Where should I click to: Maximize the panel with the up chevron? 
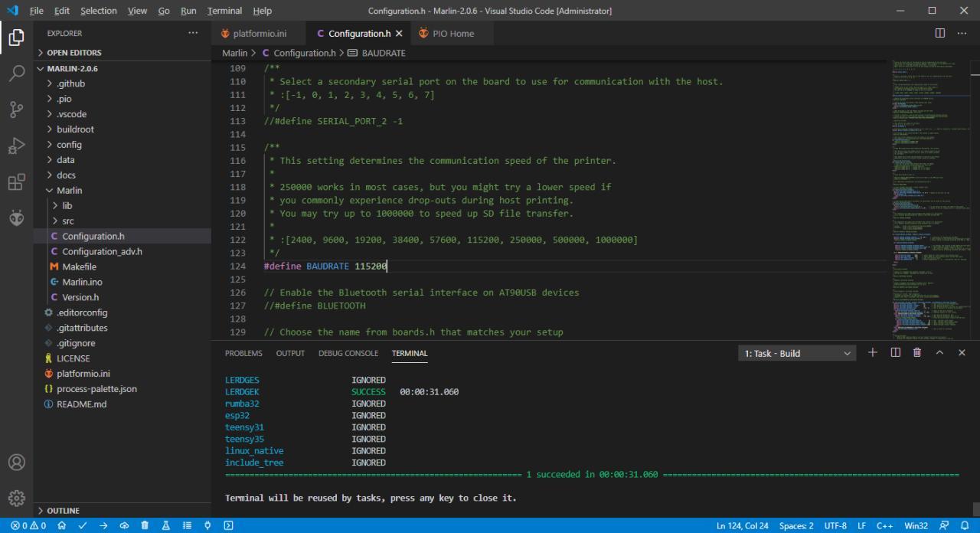pos(939,352)
